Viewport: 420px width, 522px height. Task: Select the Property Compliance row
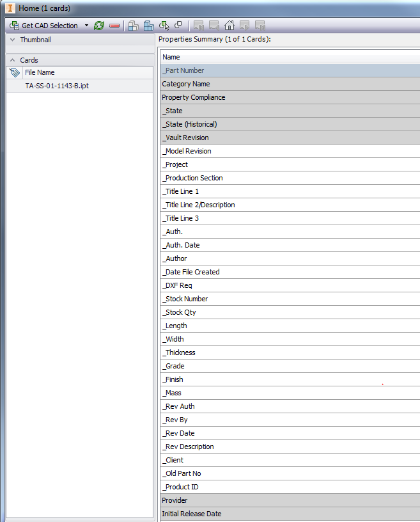(290, 97)
